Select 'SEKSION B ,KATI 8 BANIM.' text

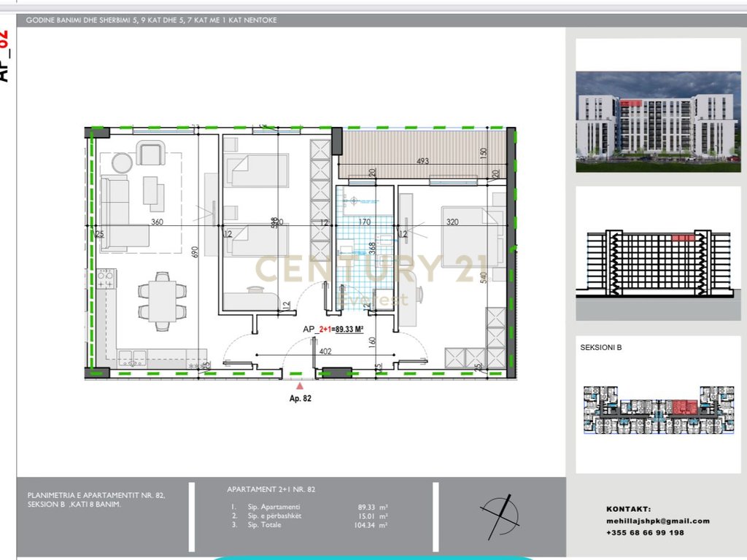point(74,505)
